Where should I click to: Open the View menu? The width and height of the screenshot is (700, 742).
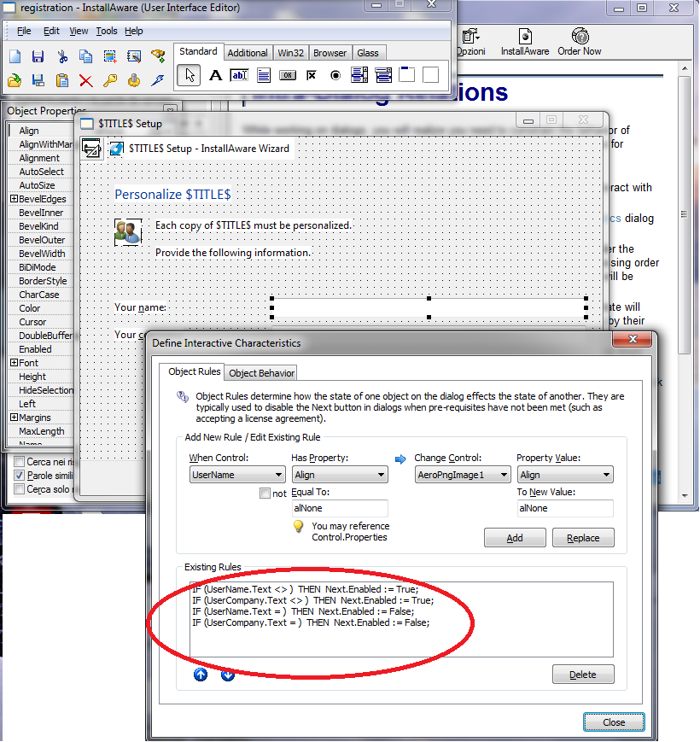[x=79, y=32]
